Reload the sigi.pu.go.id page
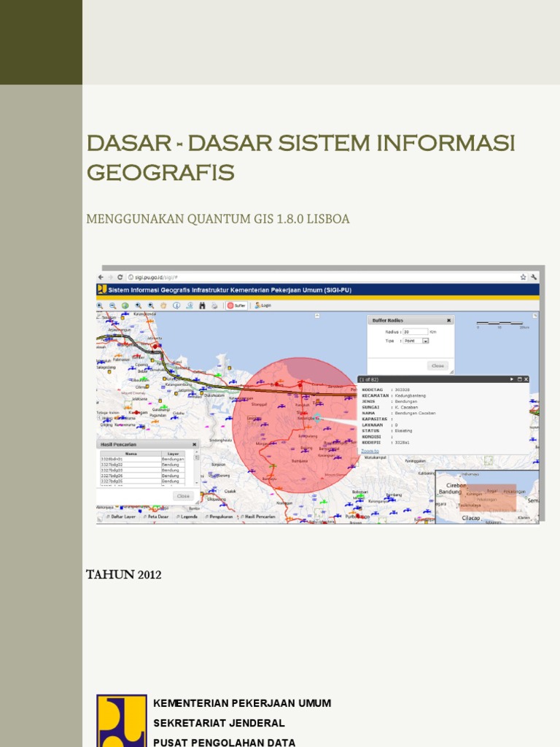 (120, 276)
